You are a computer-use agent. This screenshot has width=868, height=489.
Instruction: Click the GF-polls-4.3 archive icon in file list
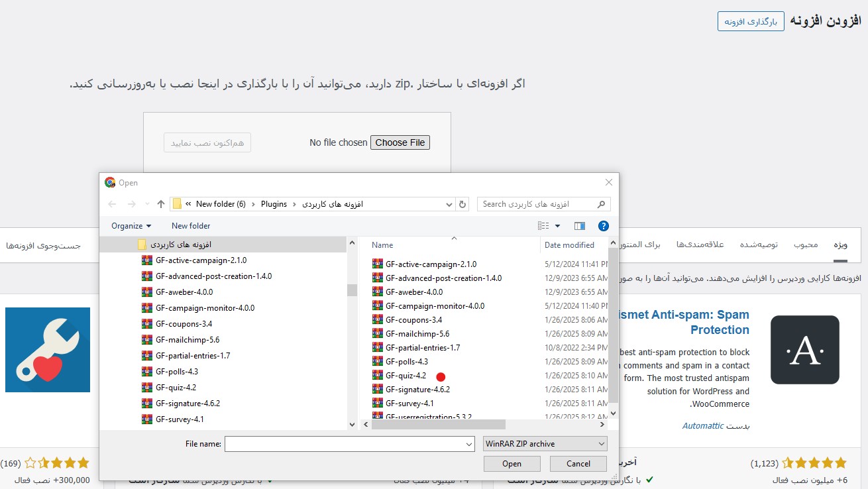(378, 362)
